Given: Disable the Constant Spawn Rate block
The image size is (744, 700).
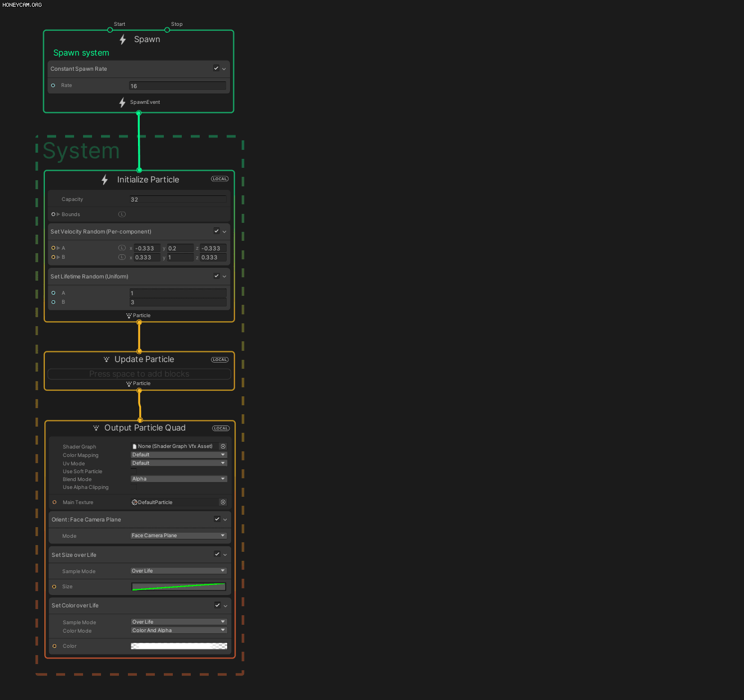Looking at the screenshot, I should click(x=216, y=68).
